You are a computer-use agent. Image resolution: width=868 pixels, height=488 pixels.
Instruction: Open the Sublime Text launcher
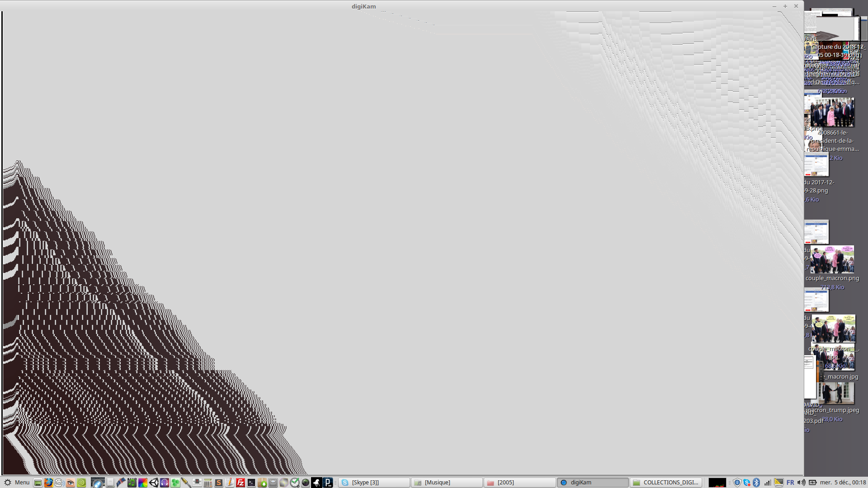pos(219,483)
